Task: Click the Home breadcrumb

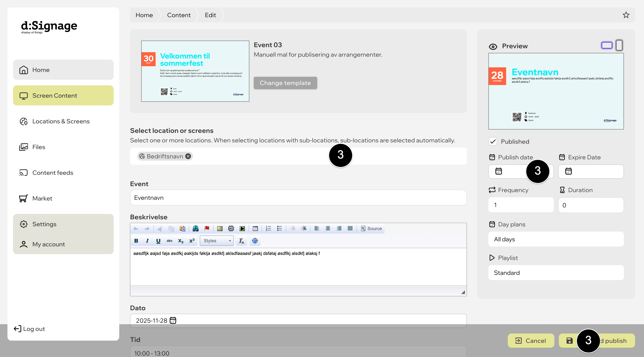Action: (x=144, y=15)
